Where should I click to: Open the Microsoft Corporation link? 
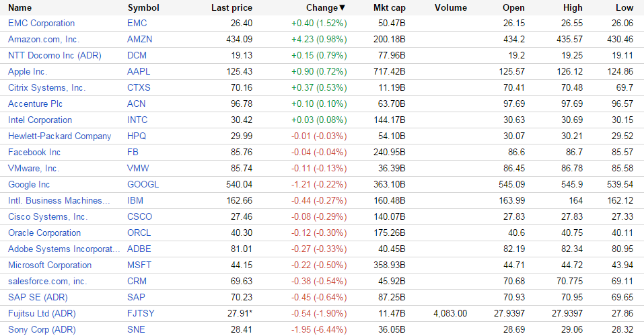(x=50, y=265)
